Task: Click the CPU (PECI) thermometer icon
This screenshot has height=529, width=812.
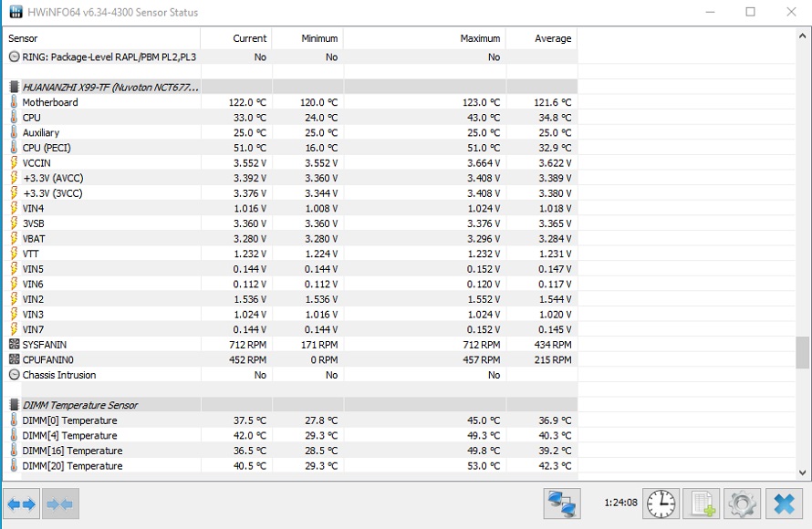Action: (x=14, y=148)
